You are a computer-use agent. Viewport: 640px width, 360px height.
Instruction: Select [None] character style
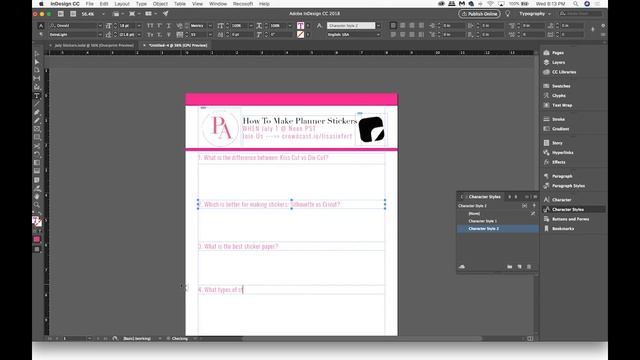(498, 213)
